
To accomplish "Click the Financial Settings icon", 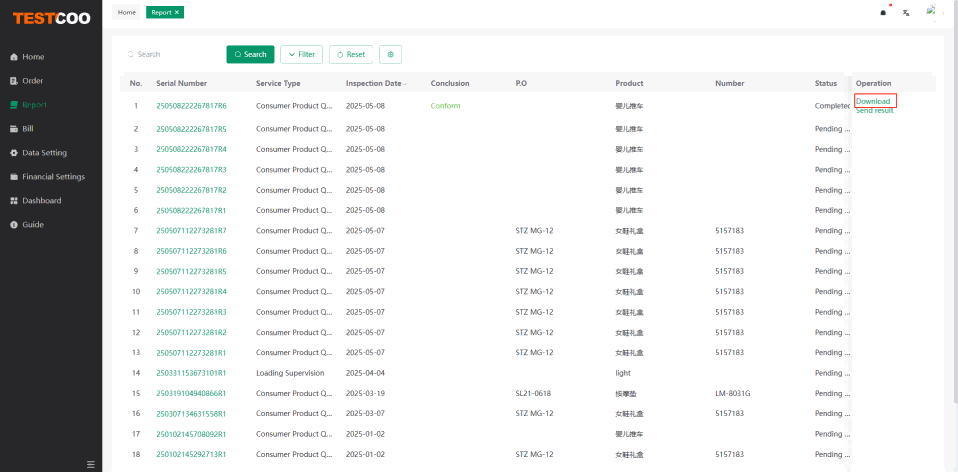I will pos(13,176).
